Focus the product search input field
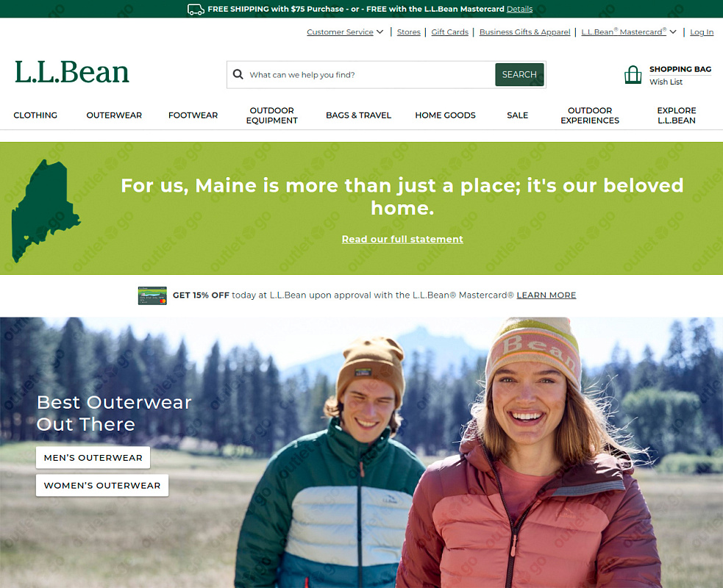This screenshot has height=588, width=723. (370, 75)
